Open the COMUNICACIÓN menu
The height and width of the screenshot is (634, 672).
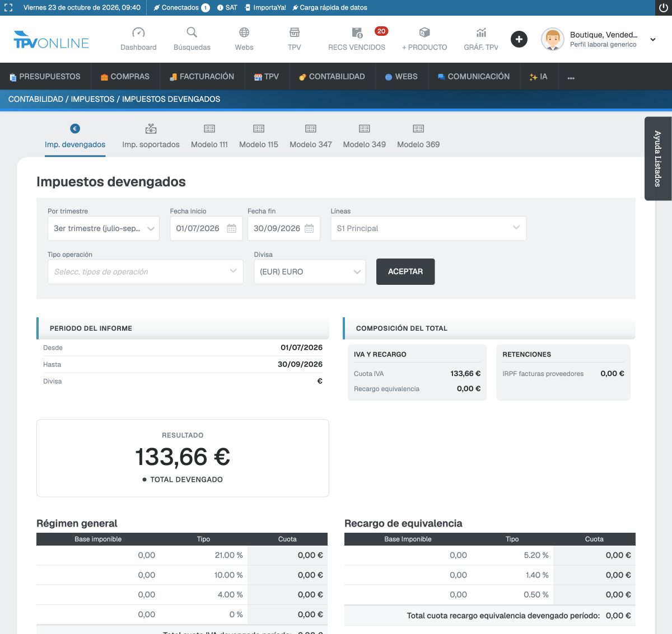point(473,77)
